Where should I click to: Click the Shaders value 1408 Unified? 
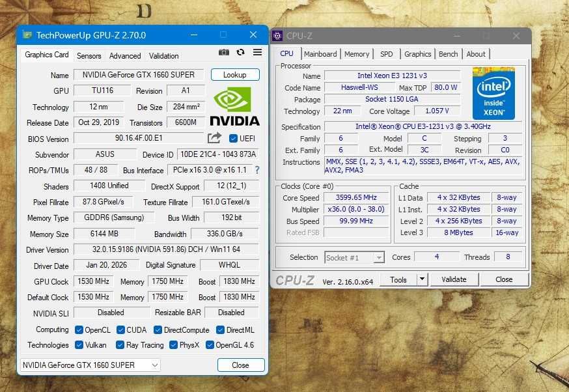click(109, 186)
